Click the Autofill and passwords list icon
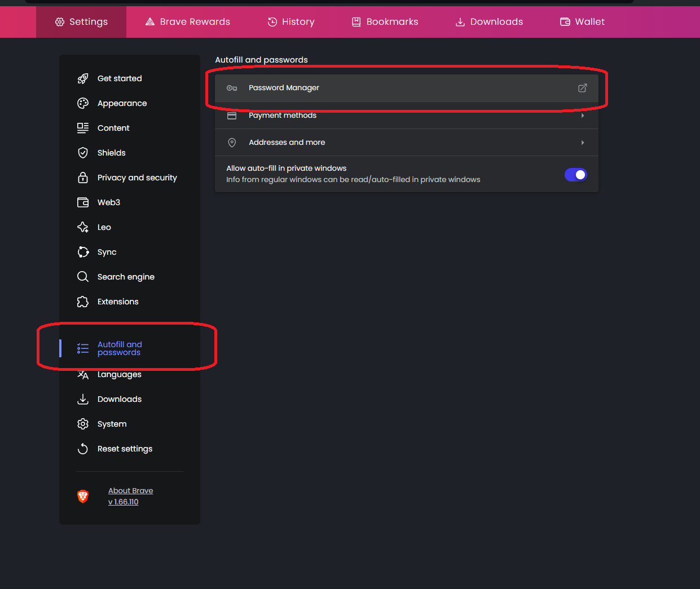Image resolution: width=700 pixels, height=589 pixels. click(83, 348)
